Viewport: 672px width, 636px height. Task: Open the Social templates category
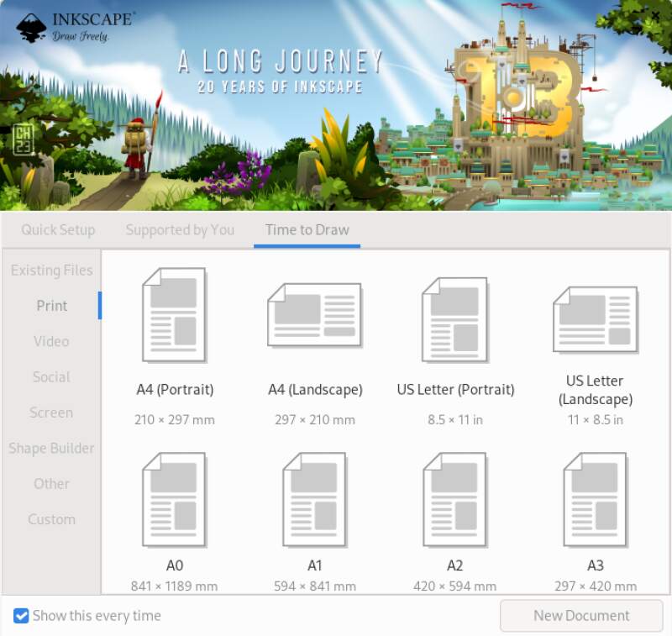(51, 377)
